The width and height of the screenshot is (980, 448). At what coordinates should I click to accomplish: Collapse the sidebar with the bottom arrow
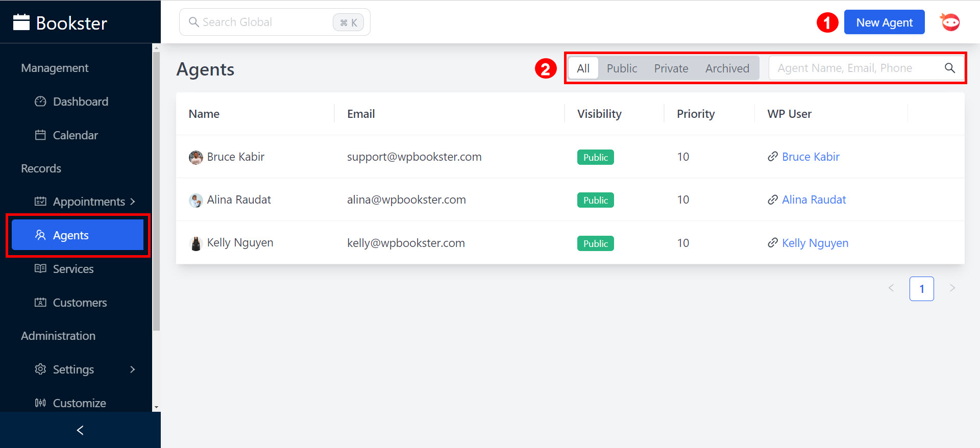(80, 430)
